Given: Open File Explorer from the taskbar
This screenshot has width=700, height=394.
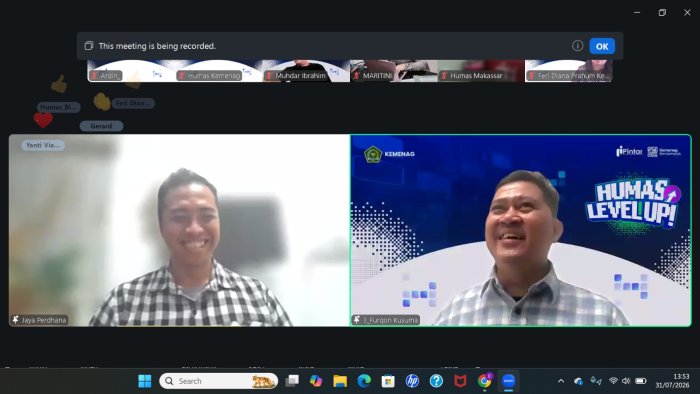Looking at the screenshot, I should [x=340, y=381].
